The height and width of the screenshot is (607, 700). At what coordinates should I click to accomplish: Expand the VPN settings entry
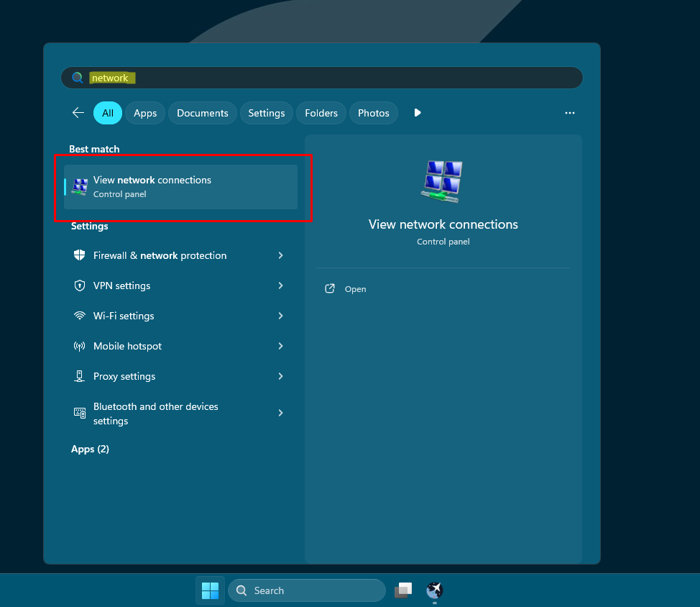pos(280,286)
